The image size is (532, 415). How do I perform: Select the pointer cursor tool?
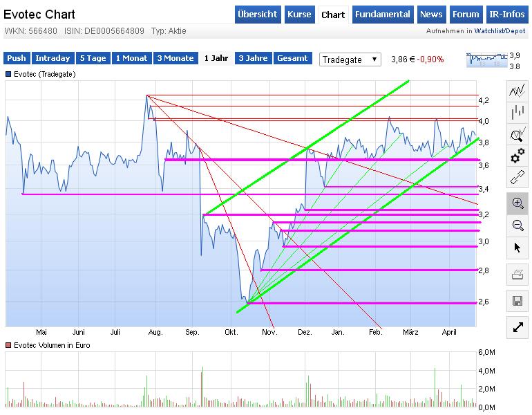[x=517, y=248]
